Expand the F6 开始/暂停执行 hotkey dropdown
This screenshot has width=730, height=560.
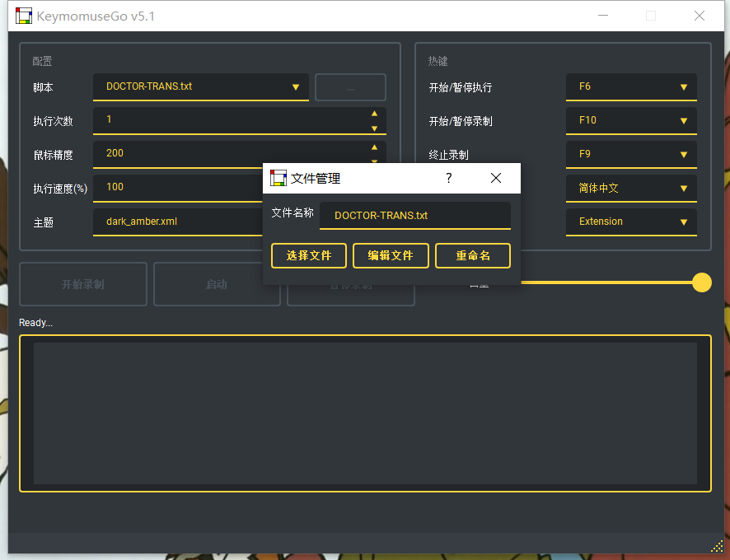coord(631,86)
